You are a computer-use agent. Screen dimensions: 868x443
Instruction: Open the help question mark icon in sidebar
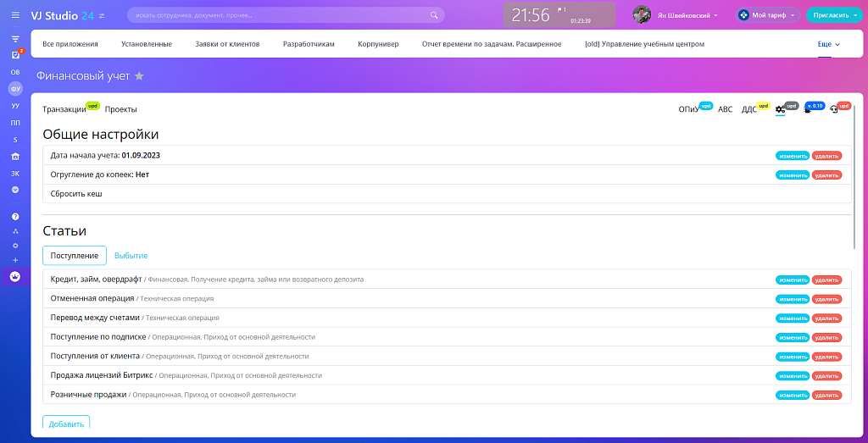pyautogui.click(x=15, y=217)
